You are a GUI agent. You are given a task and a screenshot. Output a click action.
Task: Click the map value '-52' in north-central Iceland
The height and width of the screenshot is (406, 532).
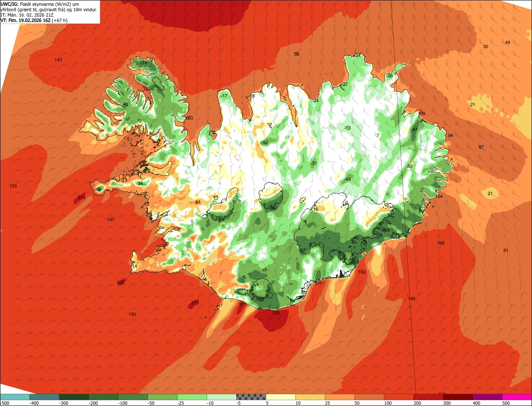click(x=265, y=143)
